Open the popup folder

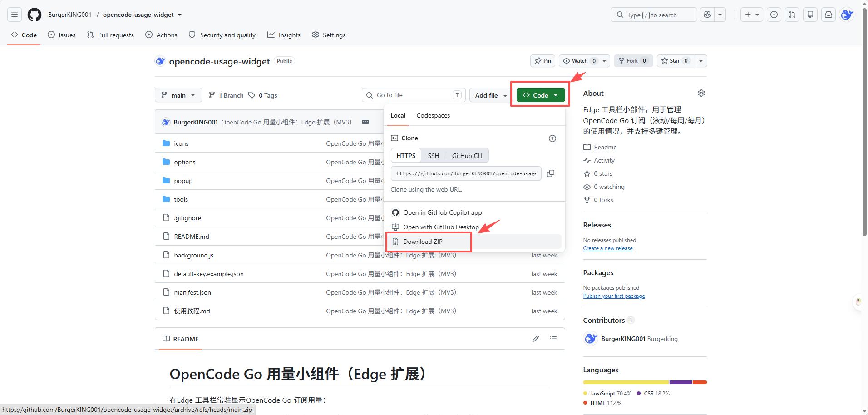(x=183, y=181)
